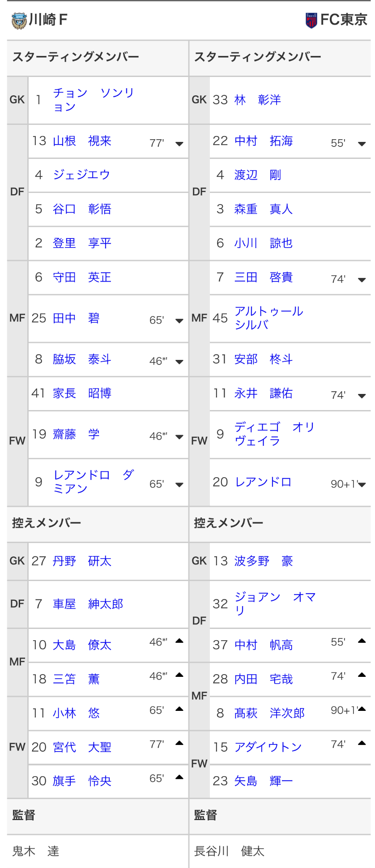Open goalkeeper 波多野 豪 profile link

tap(263, 561)
